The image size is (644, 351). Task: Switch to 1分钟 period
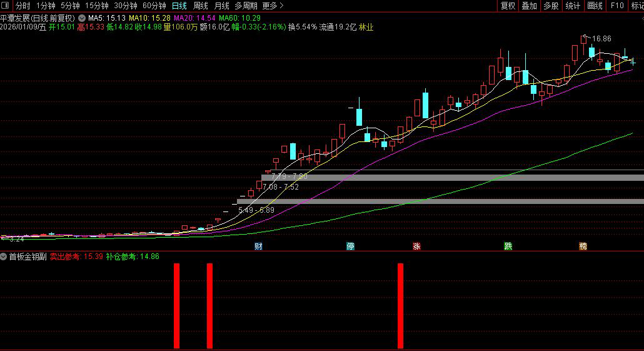[46, 6]
